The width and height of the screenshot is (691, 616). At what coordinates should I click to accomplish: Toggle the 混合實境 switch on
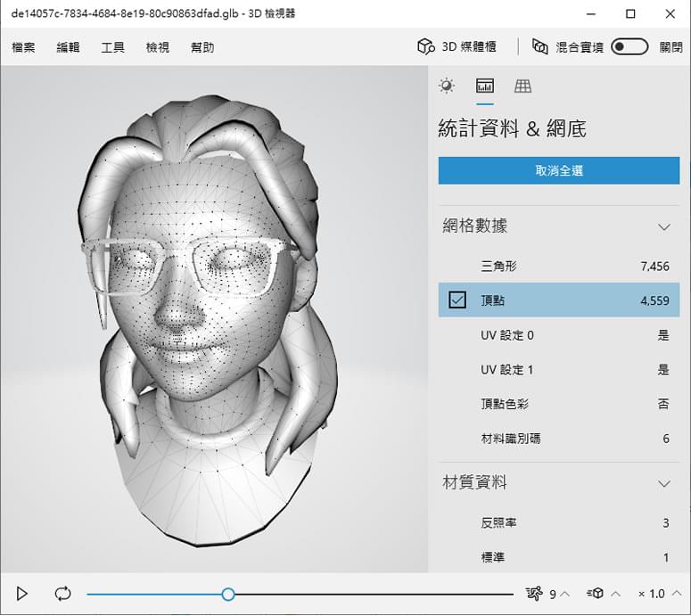629,46
